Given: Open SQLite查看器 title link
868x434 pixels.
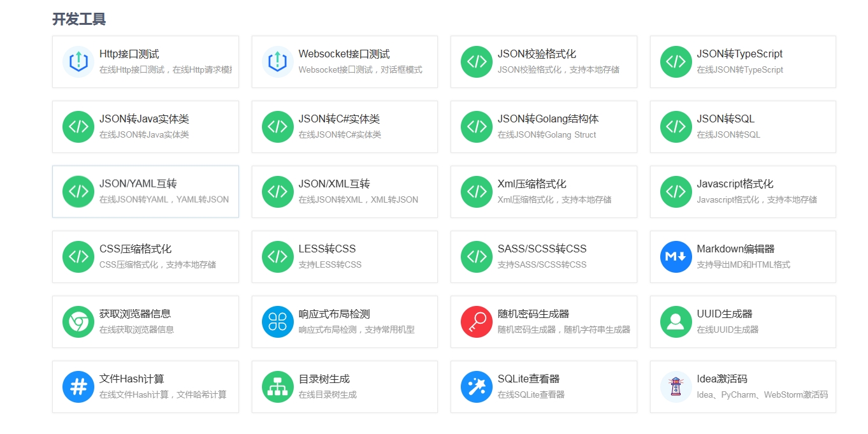Looking at the screenshot, I should click(528, 379).
